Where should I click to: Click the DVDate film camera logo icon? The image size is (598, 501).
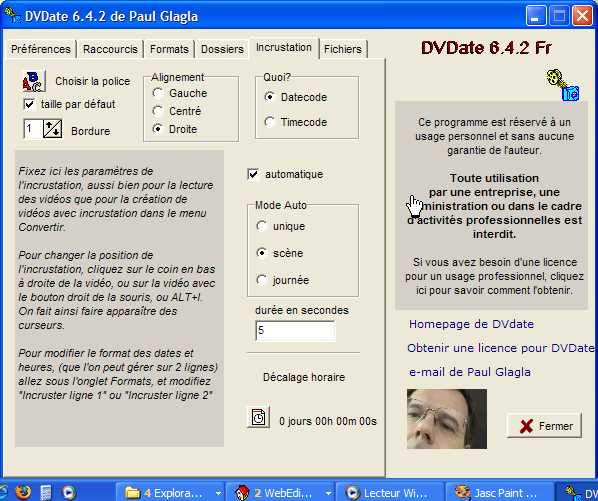point(563,85)
